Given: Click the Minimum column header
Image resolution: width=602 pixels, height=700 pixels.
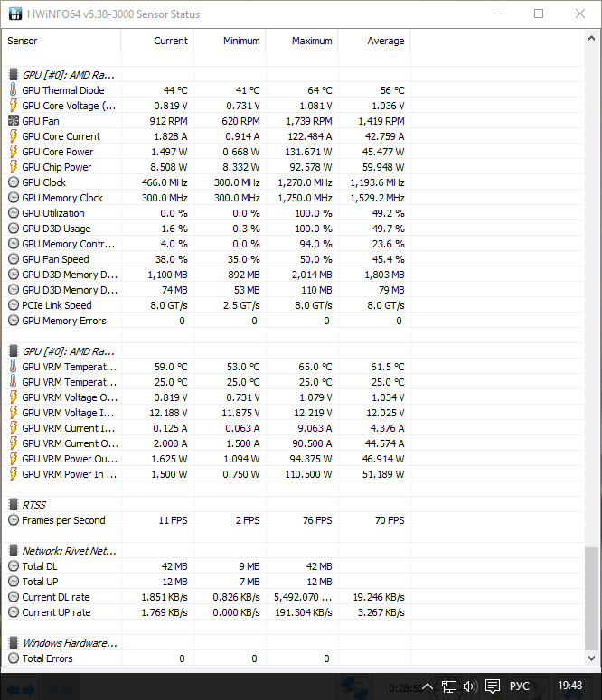Looking at the screenshot, I should [230, 41].
